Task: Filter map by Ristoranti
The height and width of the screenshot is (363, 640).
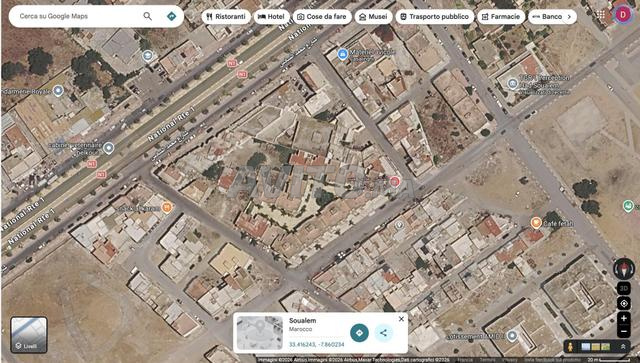Action: pyautogui.click(x=226, y=17)
